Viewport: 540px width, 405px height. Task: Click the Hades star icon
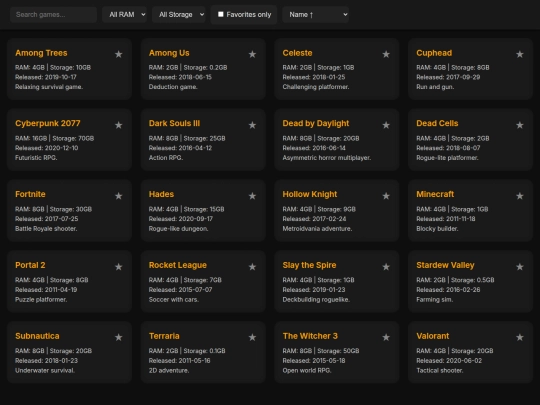pos(252,196)
